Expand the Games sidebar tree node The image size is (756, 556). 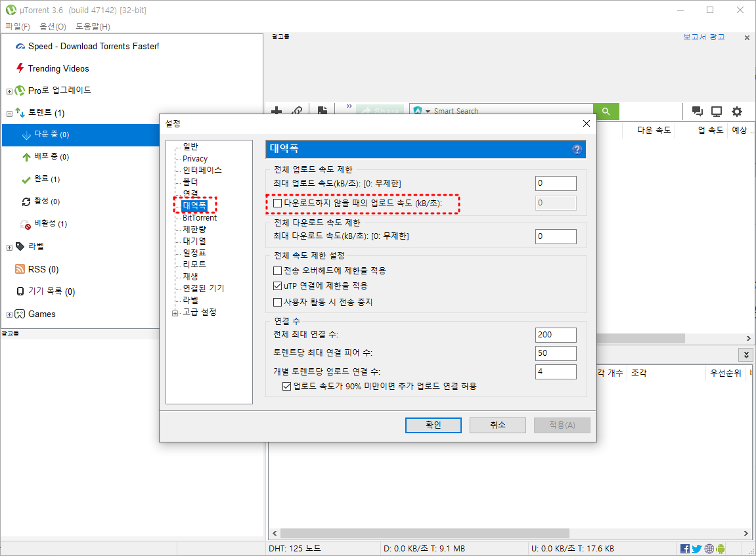click(x=9, y=314)
